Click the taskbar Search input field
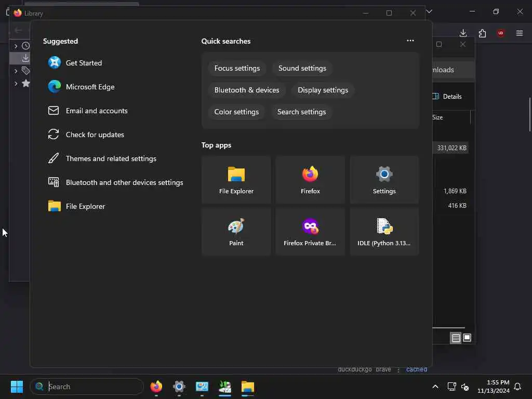 pos(87,387)
